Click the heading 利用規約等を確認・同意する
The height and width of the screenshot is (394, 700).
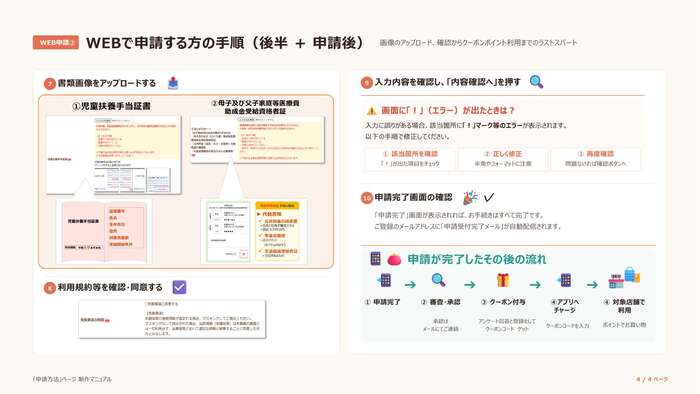tap(110, 287)
